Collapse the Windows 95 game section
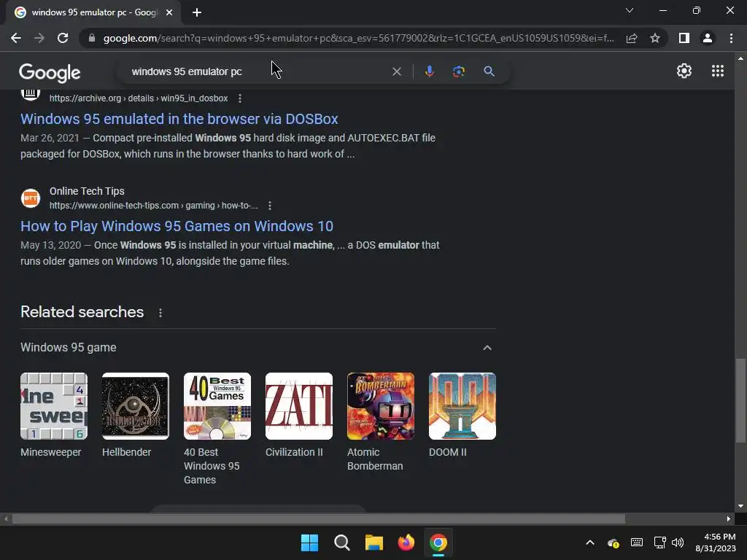 [x=487, y=348]
